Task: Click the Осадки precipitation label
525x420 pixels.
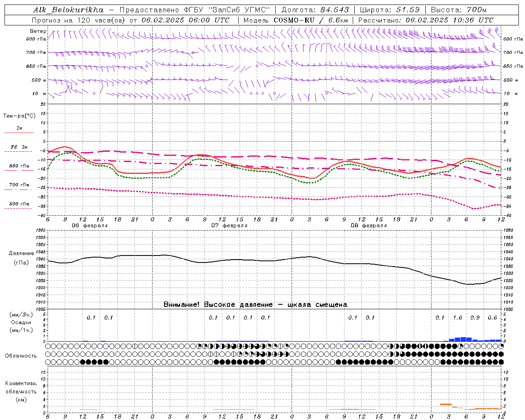Action: 21,322
